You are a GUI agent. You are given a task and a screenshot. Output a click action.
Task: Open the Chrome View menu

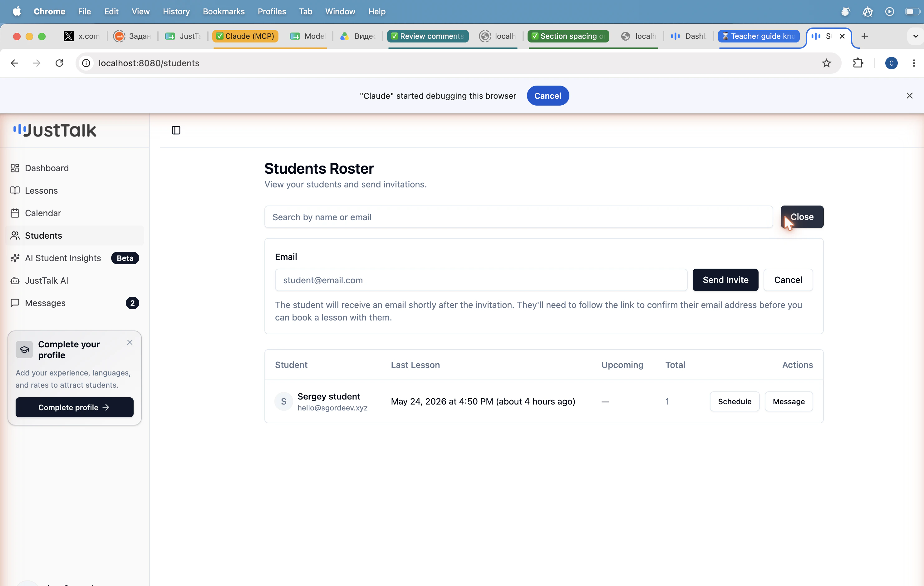coord(140,12)
